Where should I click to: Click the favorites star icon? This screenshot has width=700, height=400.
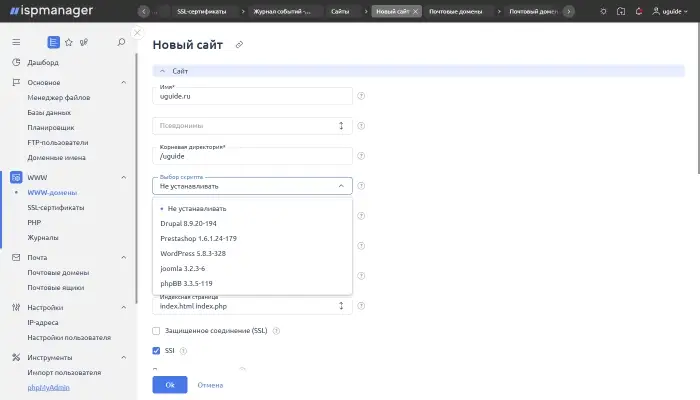tap(68, 42)
